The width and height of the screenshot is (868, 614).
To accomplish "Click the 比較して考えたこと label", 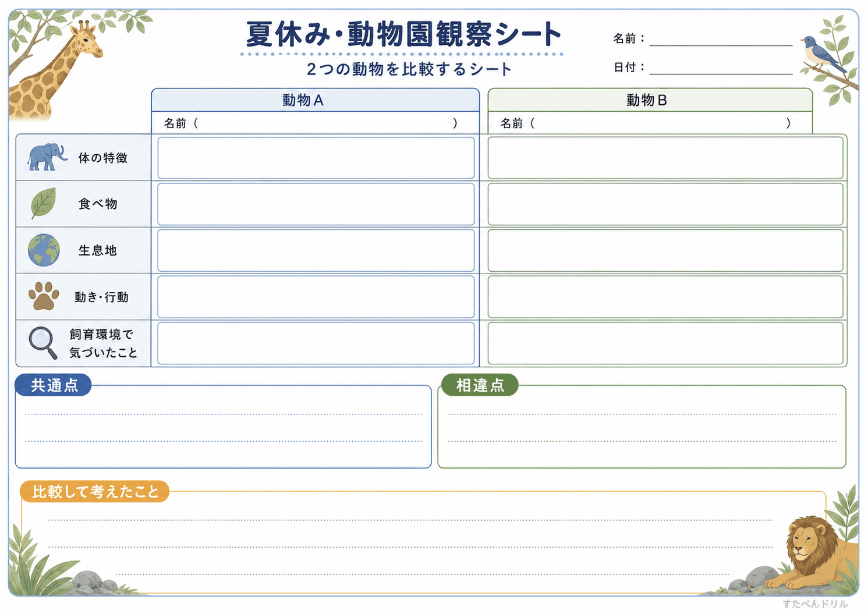I will click(95, 492).
